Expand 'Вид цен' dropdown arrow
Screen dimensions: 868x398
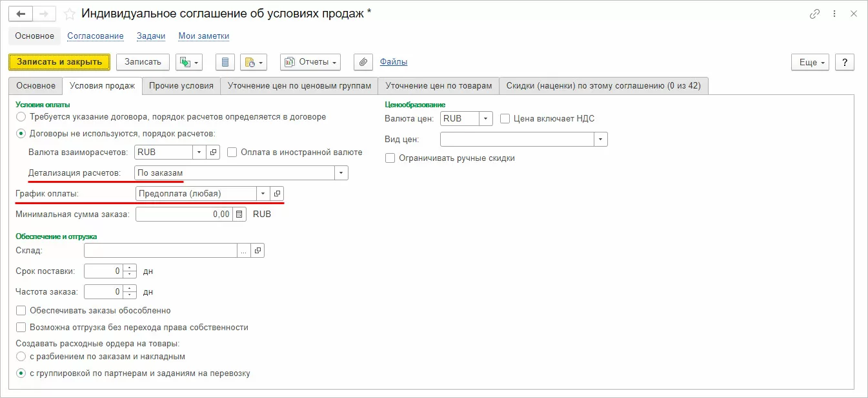coord(601,140)
